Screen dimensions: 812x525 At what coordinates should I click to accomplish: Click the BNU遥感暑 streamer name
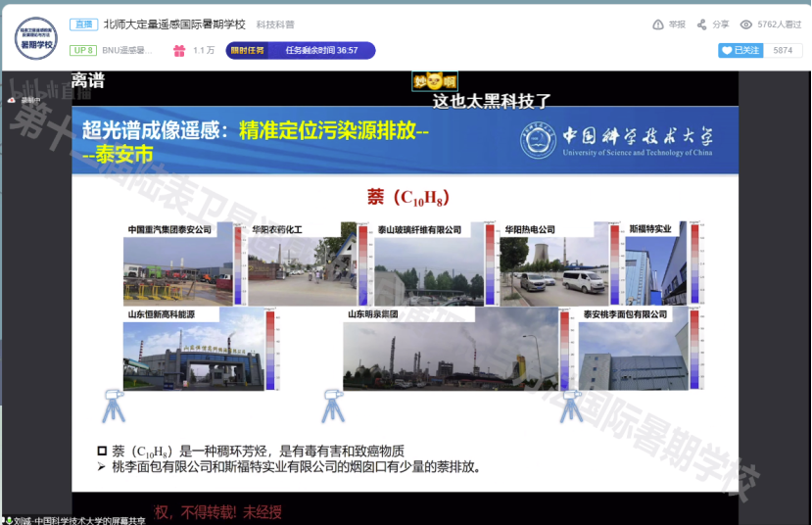click(x=127, y=50)
